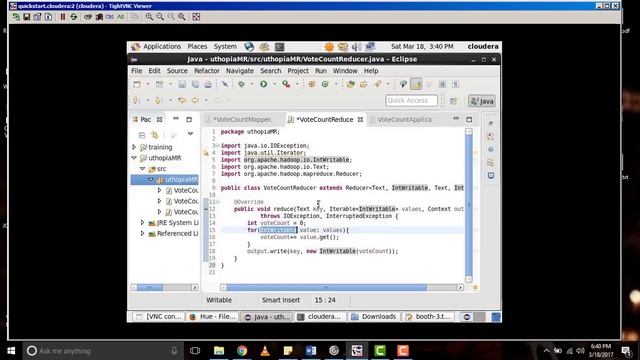Switch to Downloads window in bottom panel
The image size is (640, 360).
click(374, 317)
